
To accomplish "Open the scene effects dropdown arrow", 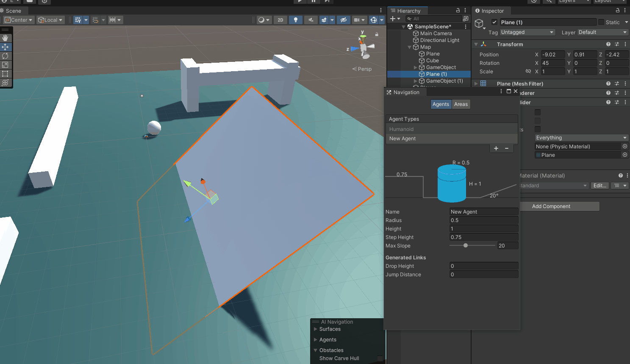I will pyautogui.click(x=332, y=20).
